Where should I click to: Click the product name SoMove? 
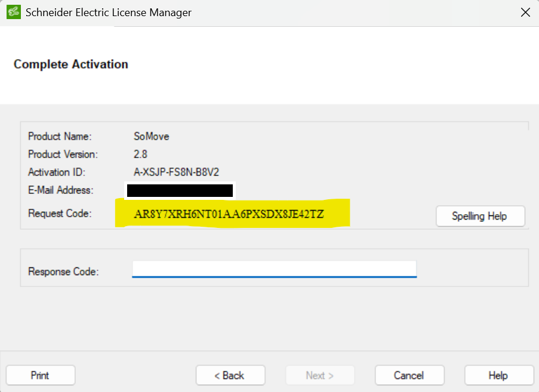click(x=151, y=137)
